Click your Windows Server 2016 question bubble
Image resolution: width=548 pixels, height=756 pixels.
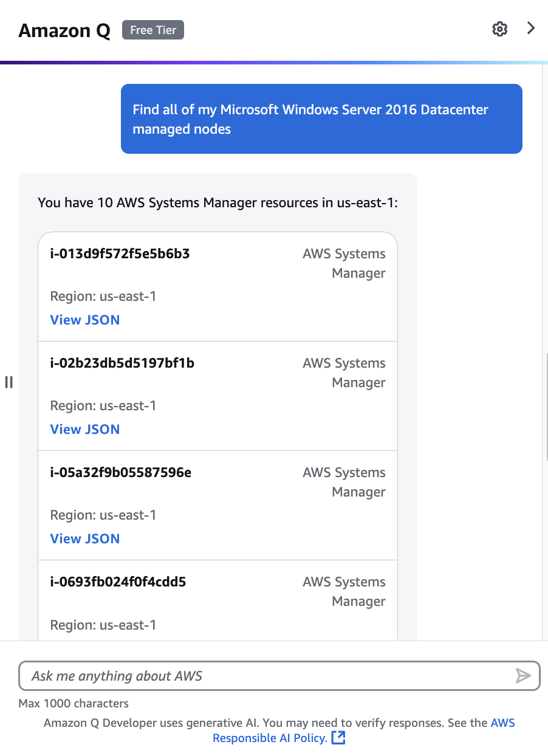[321, 119]
